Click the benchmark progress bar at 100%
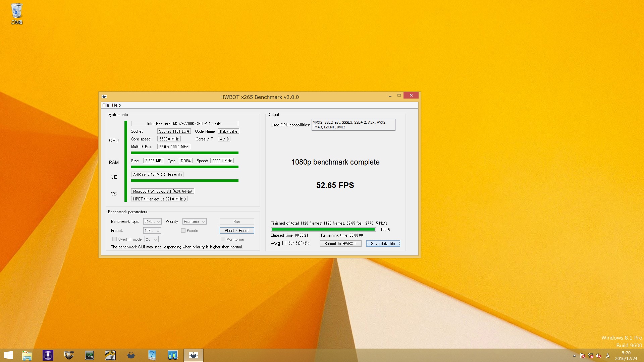This screenshot has width=644, height=362. (323, 230)
